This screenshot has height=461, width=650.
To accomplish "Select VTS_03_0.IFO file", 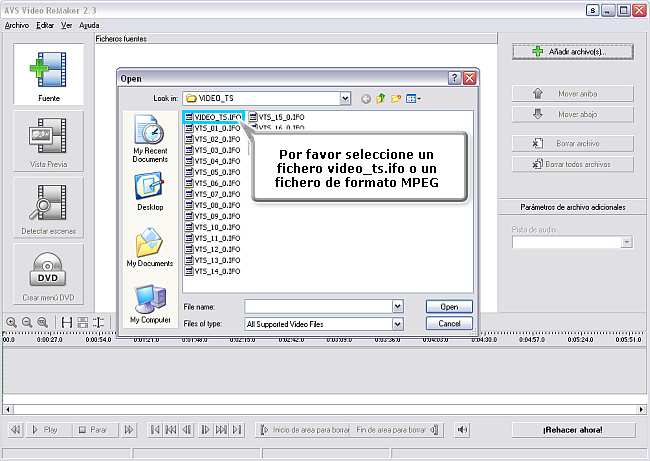I will pyautogui.click(x=213, y=150).
